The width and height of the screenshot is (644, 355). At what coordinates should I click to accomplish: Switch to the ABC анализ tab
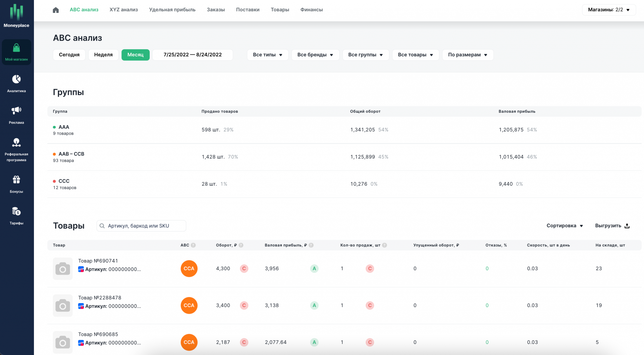tap(84, 10)
